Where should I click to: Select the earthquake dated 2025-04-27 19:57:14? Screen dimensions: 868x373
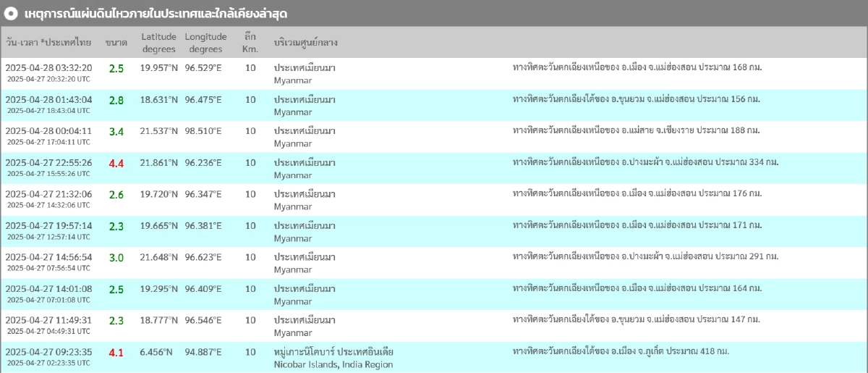click(x=434, y=232)
